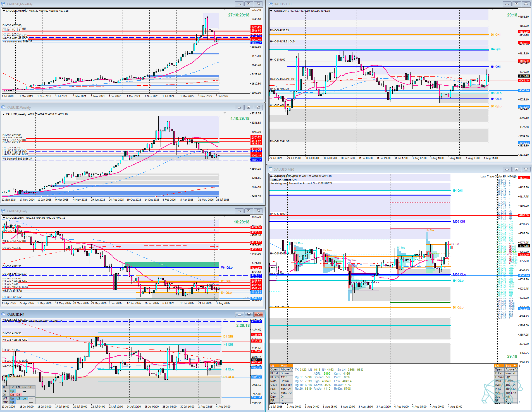
Task: Minimize the XAUUSD,Weekly chart window
Action: tap(239, 107)
